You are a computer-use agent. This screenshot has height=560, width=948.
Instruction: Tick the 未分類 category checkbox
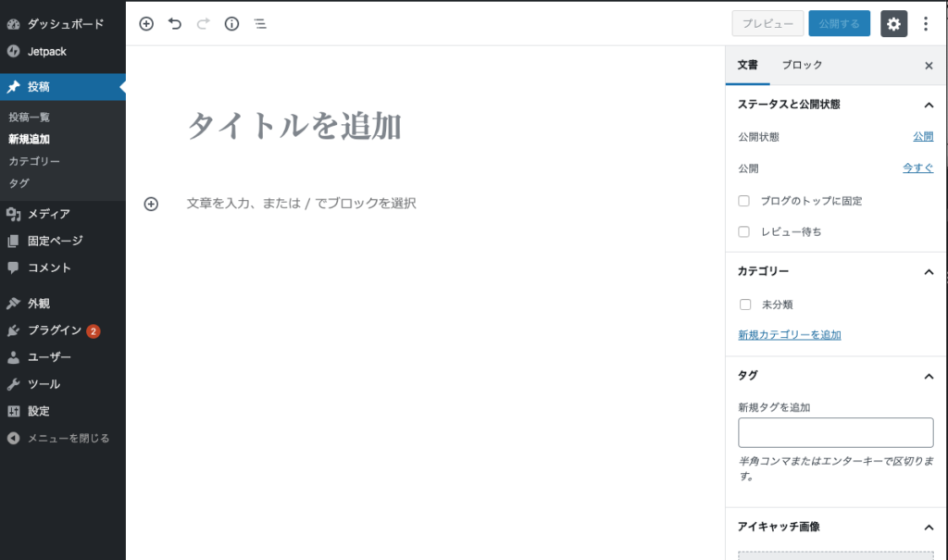click(x=745, y=305)
